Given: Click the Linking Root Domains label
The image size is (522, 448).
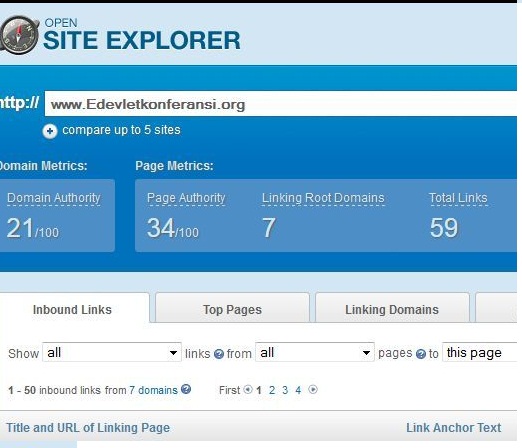Looking at the screenshot, I should pyautogui.click(x=323, y=198).
